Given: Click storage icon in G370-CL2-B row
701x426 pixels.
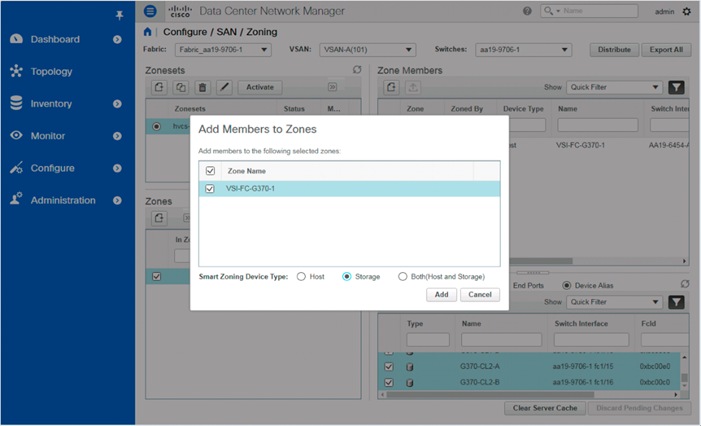Looking at the screenshot, I should (409, 383).
